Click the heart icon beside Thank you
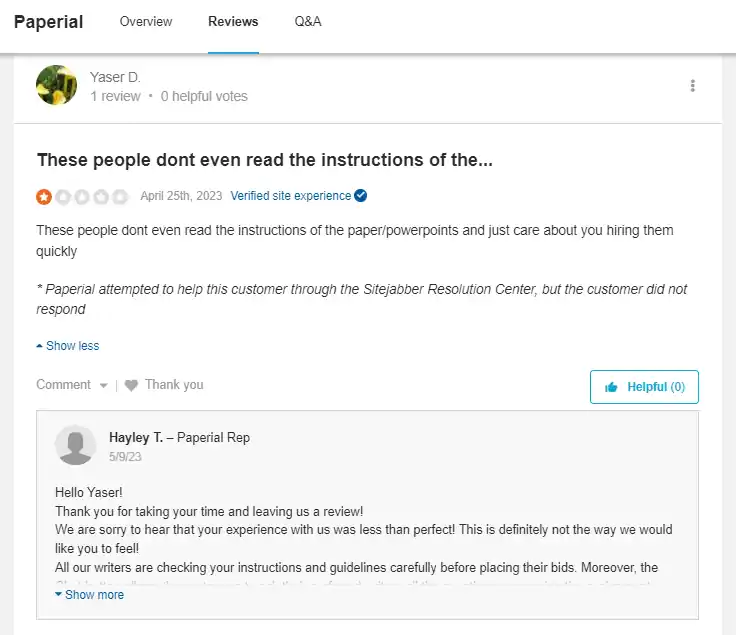Screen dimensions: 736x635 click(x=131, y=385)
